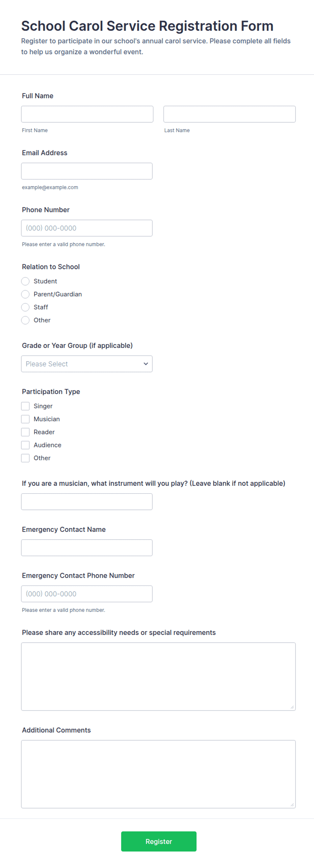Click the First Name input field
Image resolution: width=314 pixels, height=868 pixels.
[87, 114]
